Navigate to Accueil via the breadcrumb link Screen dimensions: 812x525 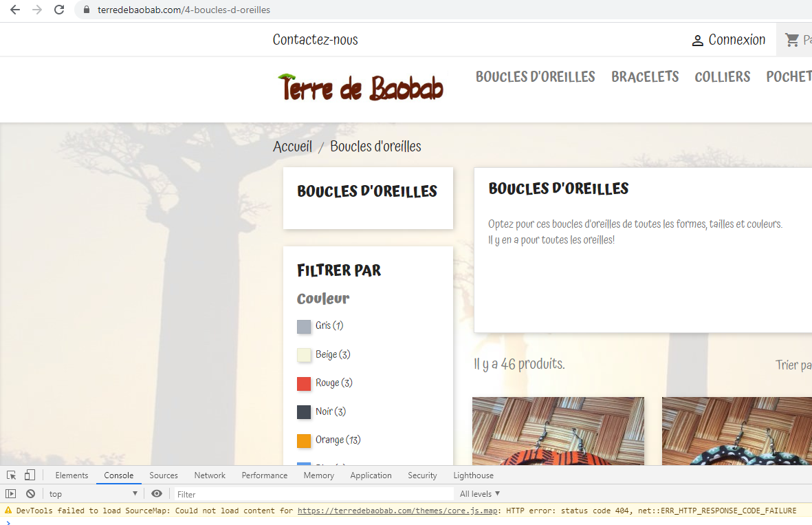pos(292,146)
